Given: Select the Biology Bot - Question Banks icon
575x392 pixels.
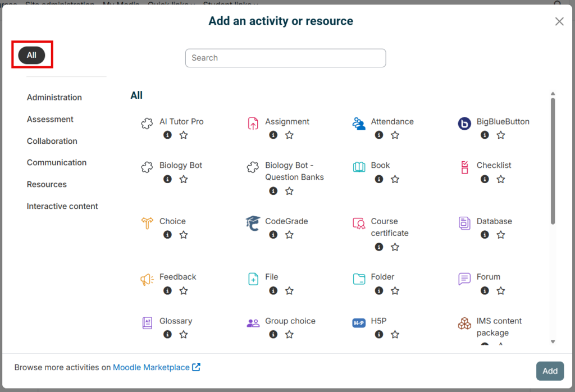Looking at the screenshot, I should [253, 167].
